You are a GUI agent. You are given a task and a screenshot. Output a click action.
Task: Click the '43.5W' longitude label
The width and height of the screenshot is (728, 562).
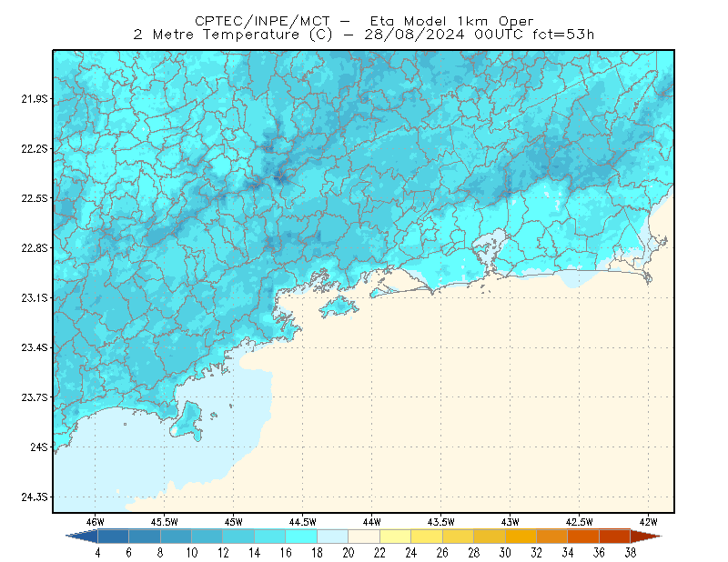(440, 522)
